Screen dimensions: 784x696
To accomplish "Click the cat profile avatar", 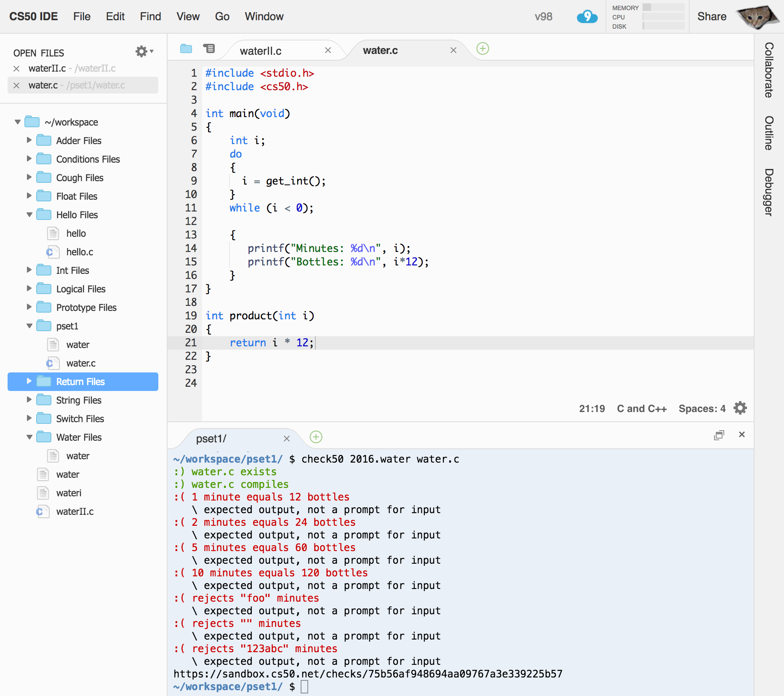I will [757, 17].
